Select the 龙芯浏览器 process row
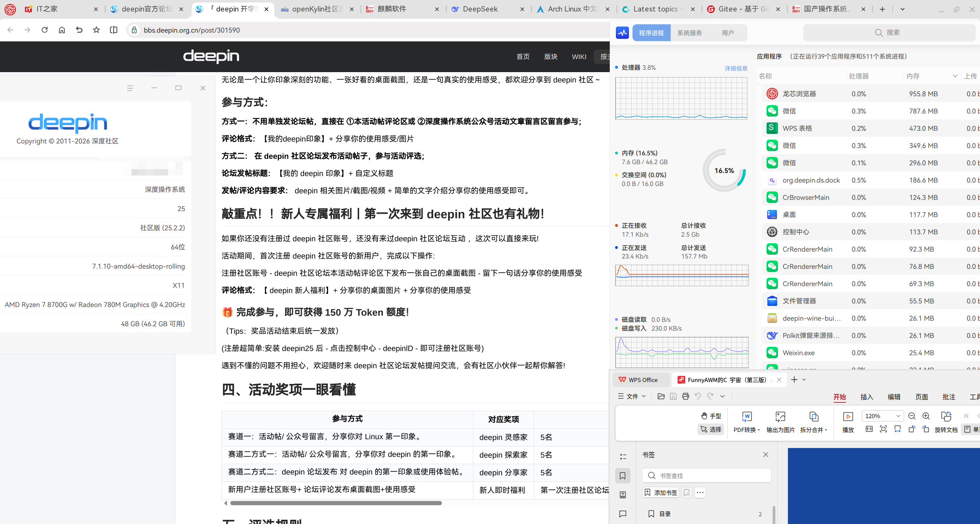 tap(871, 94)
